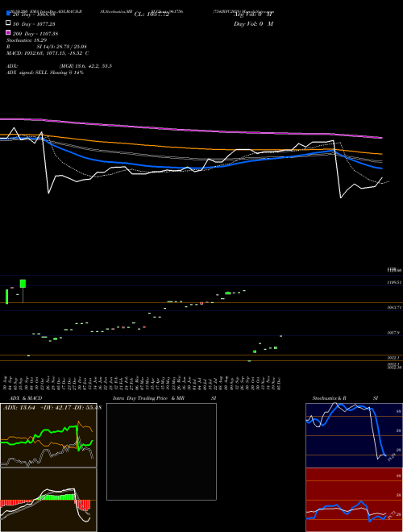Open the ADX indicator chart panel
The width and height of the screenshot is (403, 532).
point(48,435)
